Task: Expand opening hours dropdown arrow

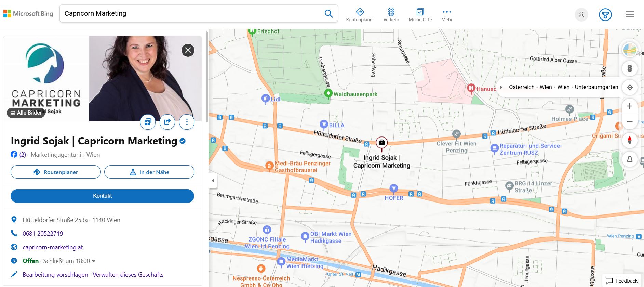Action: [x=94, y=261]
